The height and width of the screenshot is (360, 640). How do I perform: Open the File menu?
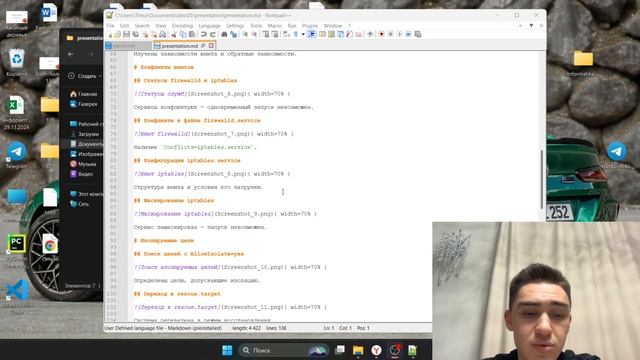[x=110, y=26]
